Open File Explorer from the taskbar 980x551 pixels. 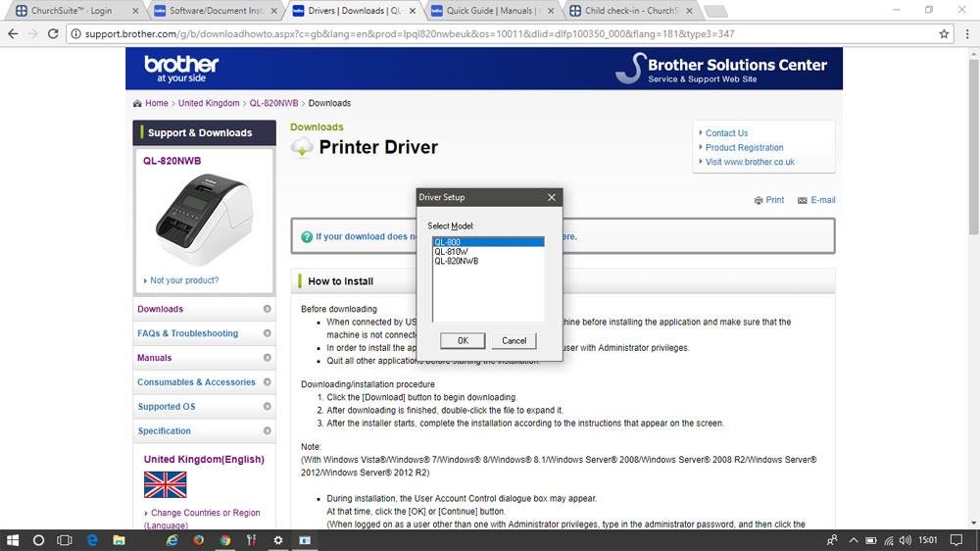point(119,540)
